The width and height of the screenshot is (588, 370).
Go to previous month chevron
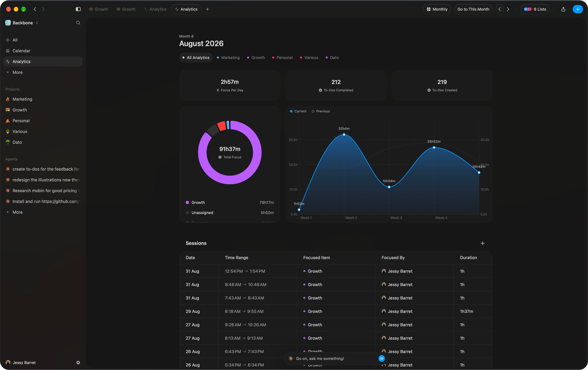[x=500, y=9]
